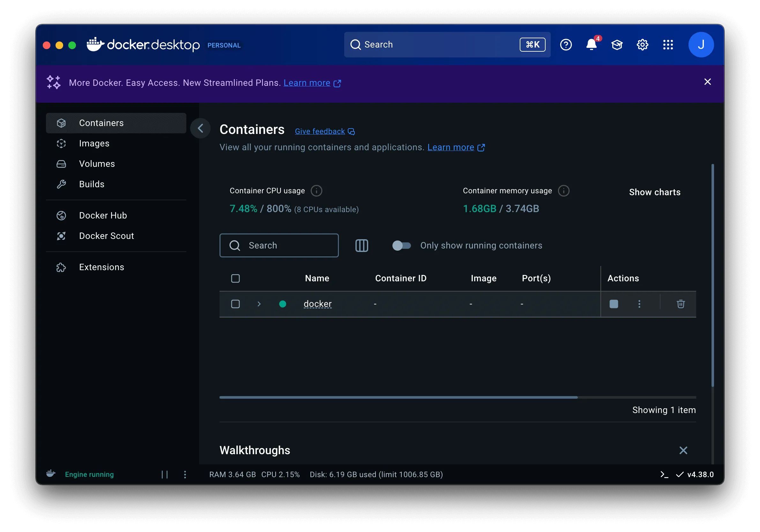Click the update checkmark beside v4.38.0
This screenshot has height=532, width=760.
tap(679, 475)
